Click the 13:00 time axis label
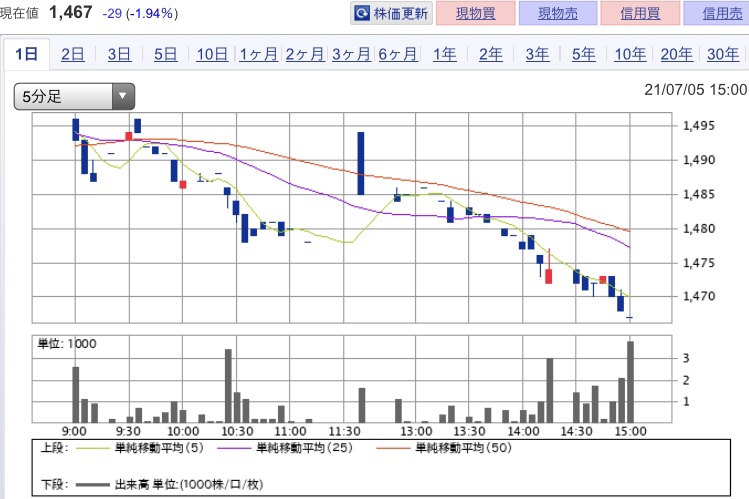749x499 pixels. pos(416,432)
